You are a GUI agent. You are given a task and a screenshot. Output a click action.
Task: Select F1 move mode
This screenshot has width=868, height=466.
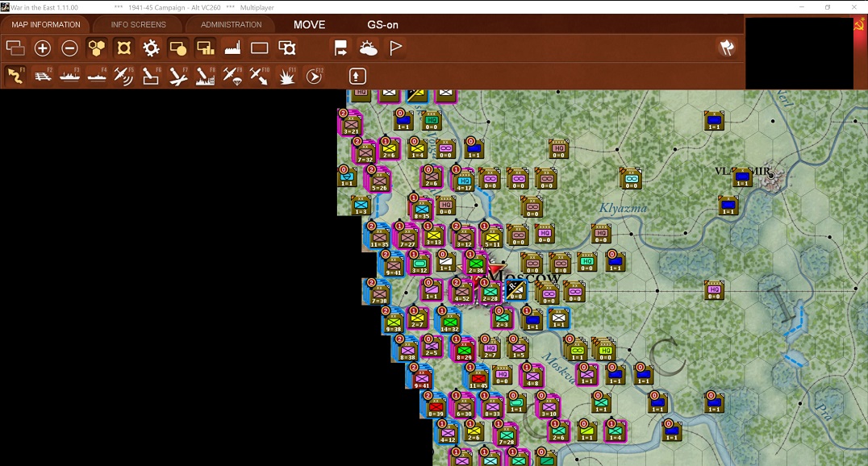coord(15,76)
